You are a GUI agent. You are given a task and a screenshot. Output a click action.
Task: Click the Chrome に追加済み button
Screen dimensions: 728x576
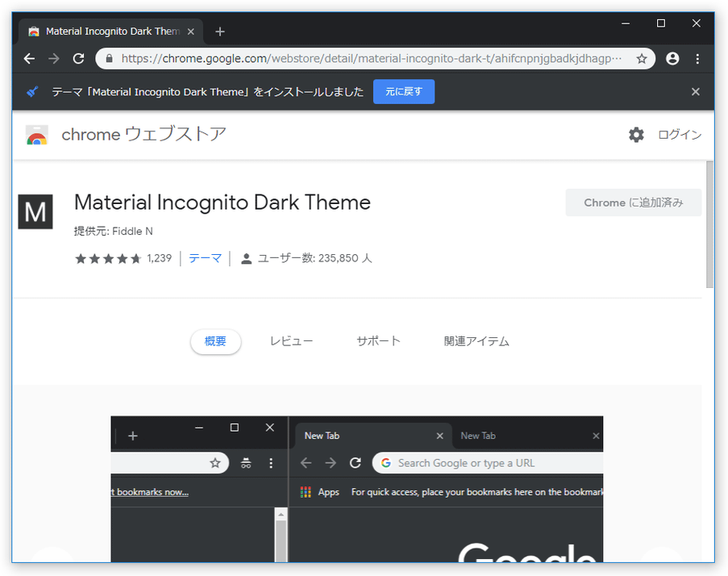pos(634,202)
